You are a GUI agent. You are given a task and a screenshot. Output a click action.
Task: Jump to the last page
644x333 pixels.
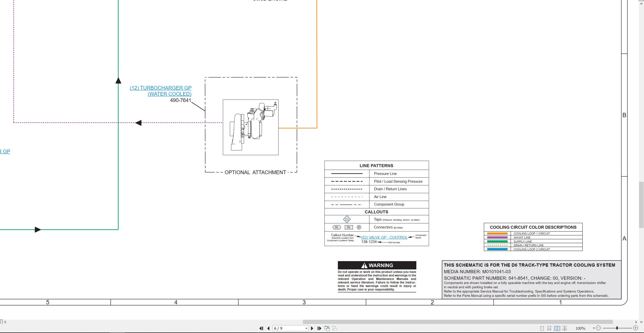coord(319,328)
